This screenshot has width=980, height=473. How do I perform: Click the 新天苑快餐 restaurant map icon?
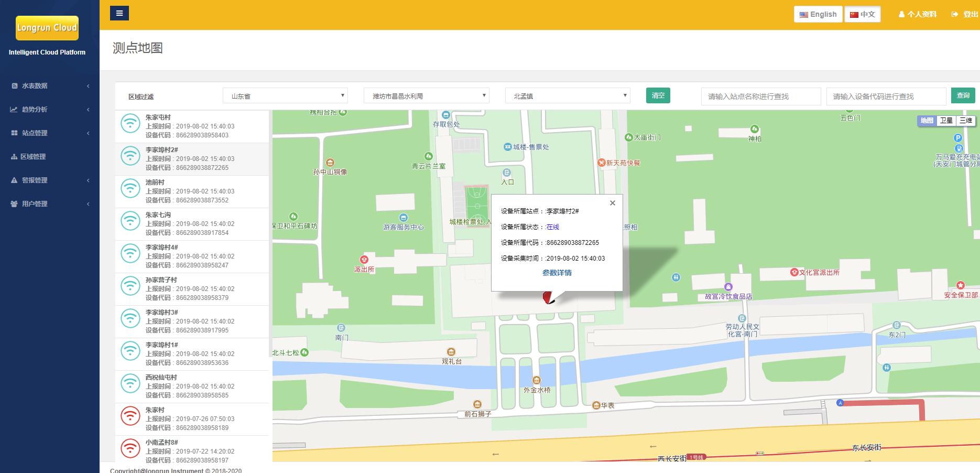602,163
